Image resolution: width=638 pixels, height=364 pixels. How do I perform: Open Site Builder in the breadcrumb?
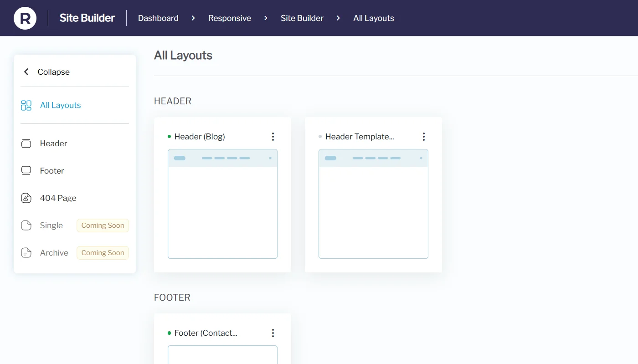click(302, 18)
